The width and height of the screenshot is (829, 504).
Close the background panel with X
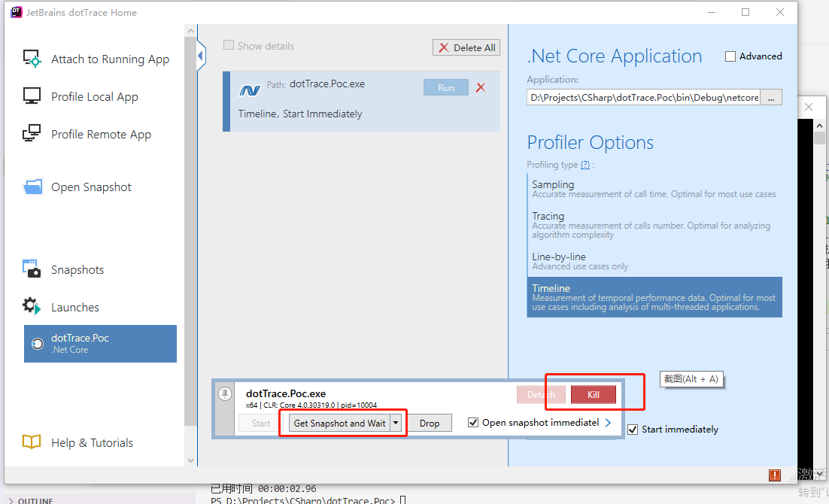click(x=809, y=107)
